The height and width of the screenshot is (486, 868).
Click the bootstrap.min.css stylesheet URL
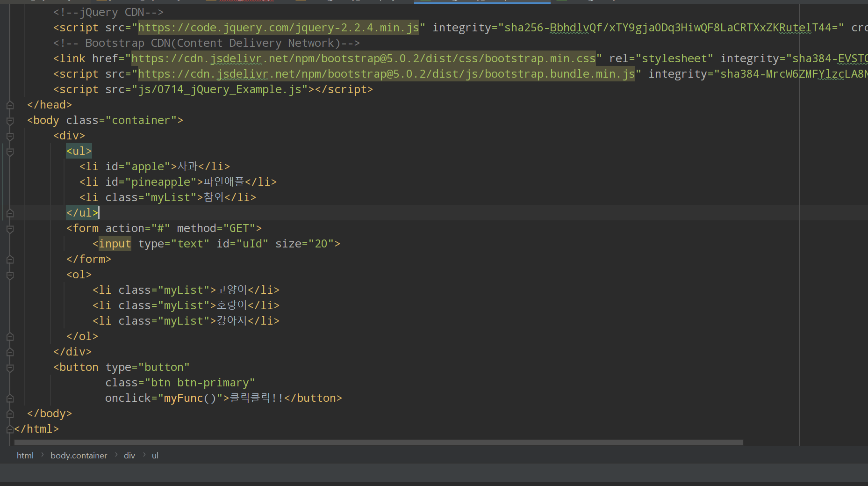[x=363, y=58]
